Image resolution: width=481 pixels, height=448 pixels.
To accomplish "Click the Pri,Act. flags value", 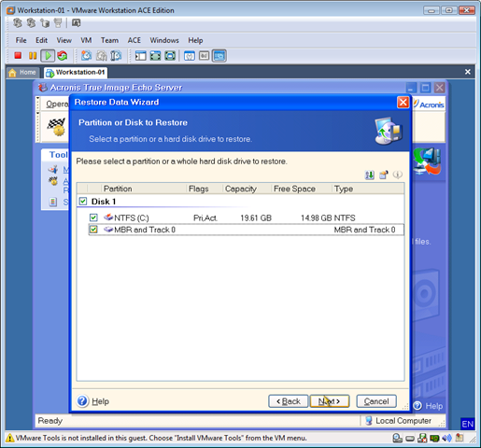I will tap(205, 217).
